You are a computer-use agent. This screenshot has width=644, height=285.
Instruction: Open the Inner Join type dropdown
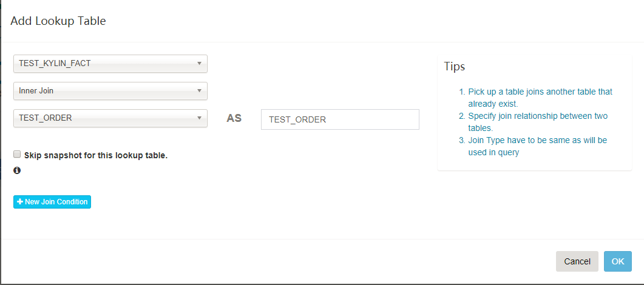point(103,91)
